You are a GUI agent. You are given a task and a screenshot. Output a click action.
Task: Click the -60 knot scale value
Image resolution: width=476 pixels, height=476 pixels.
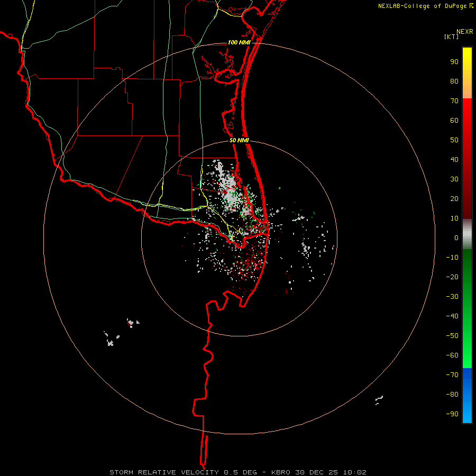[452, 355]
